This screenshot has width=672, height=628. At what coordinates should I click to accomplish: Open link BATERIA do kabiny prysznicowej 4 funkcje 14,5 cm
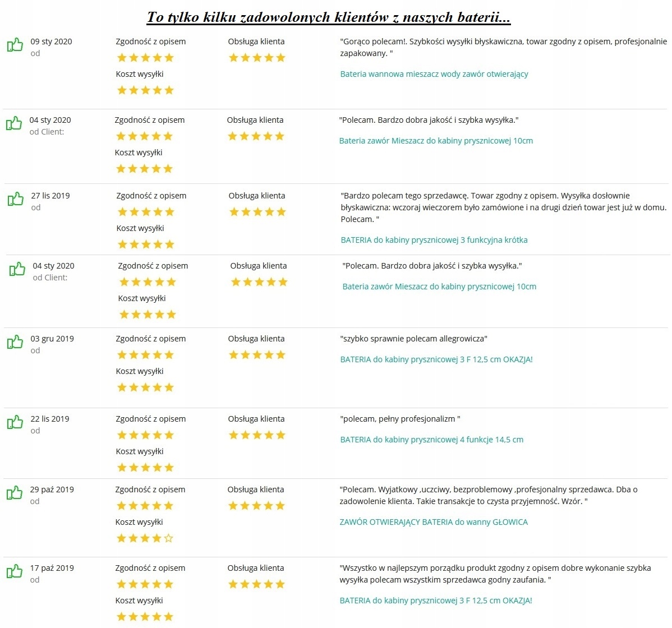click(x=431, y=440)
